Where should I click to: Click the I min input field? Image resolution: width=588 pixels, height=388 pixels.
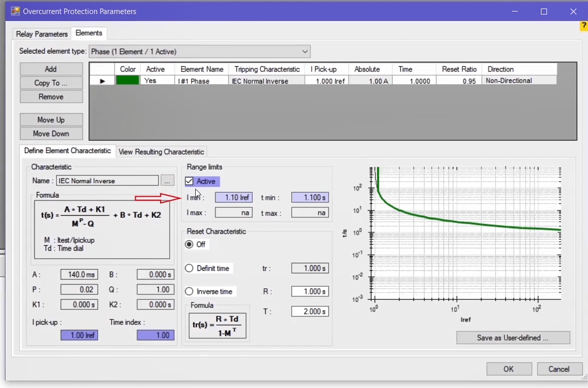[234, 198]
